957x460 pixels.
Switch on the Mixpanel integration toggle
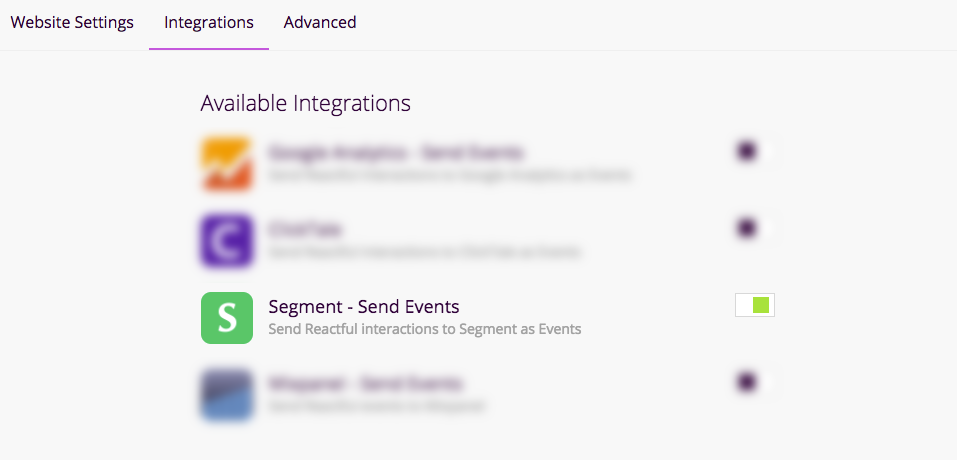click(x=754, y=382)
